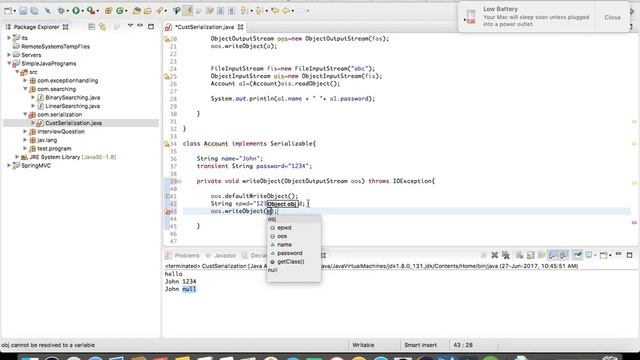Click the Save icon in toolbar
640x360 pixels.
click(23, 11)
